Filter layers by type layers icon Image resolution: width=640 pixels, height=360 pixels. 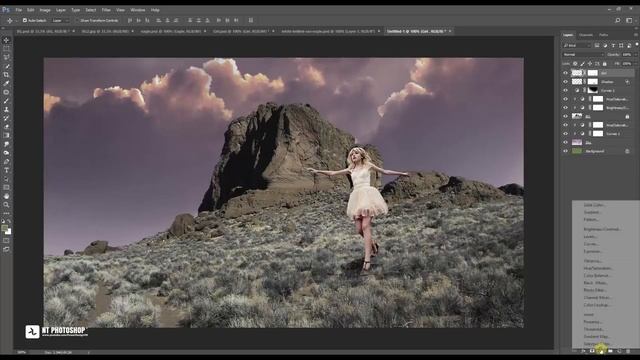click(613, 46)
